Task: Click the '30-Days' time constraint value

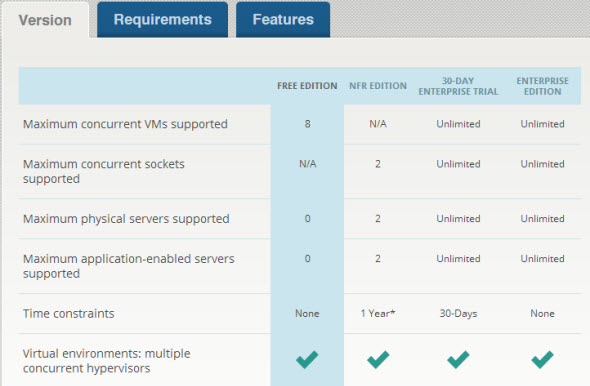Action: point(458,313)
